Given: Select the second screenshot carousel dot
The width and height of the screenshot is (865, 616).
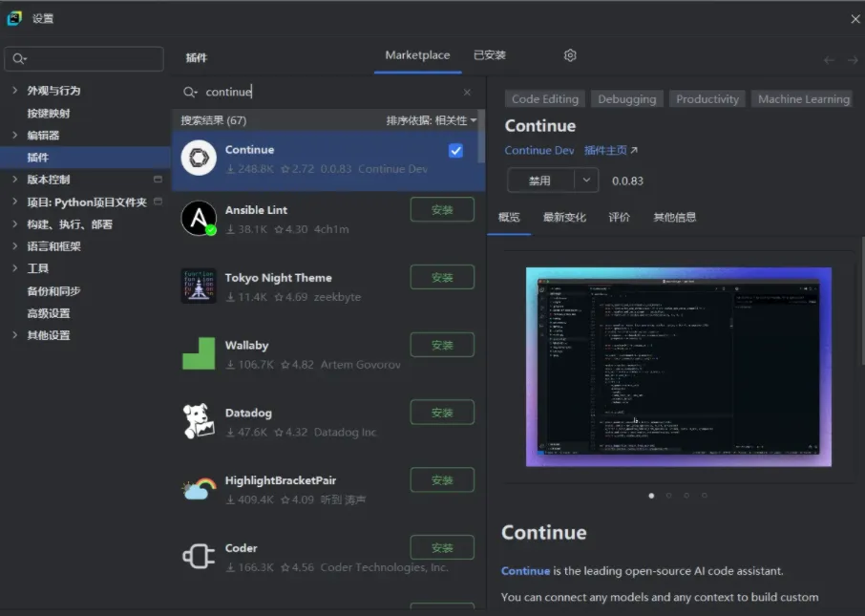Looking at the screenshot, I should point(669,496).
